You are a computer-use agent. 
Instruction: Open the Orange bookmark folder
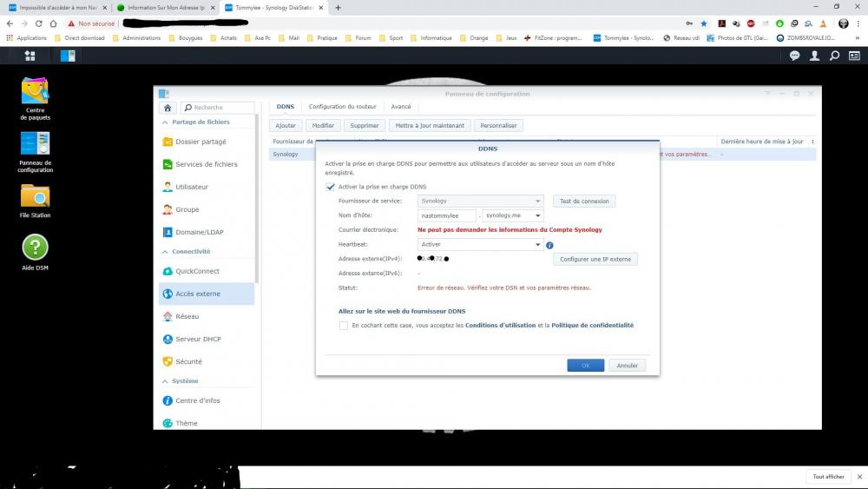tap(474, 37)
